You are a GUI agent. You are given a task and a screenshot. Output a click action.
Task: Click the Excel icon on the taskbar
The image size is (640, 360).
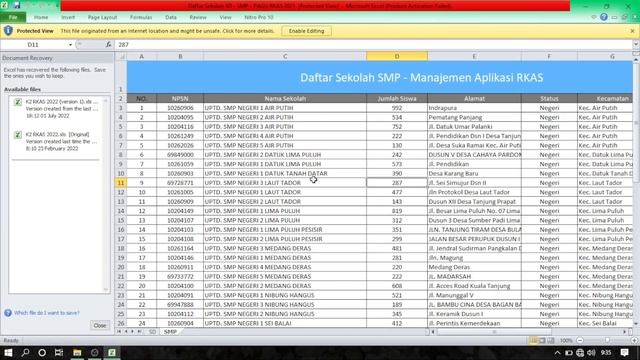tap(111, 353)
